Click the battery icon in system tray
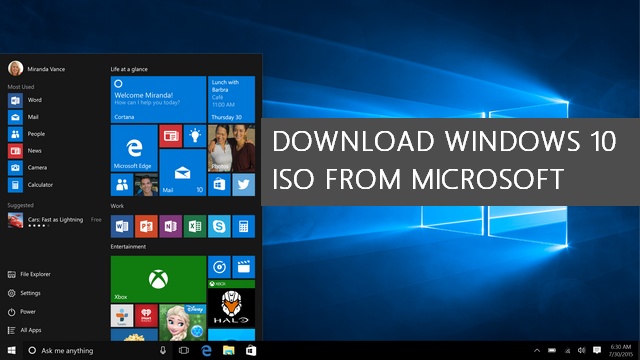 tap(552, 351)
